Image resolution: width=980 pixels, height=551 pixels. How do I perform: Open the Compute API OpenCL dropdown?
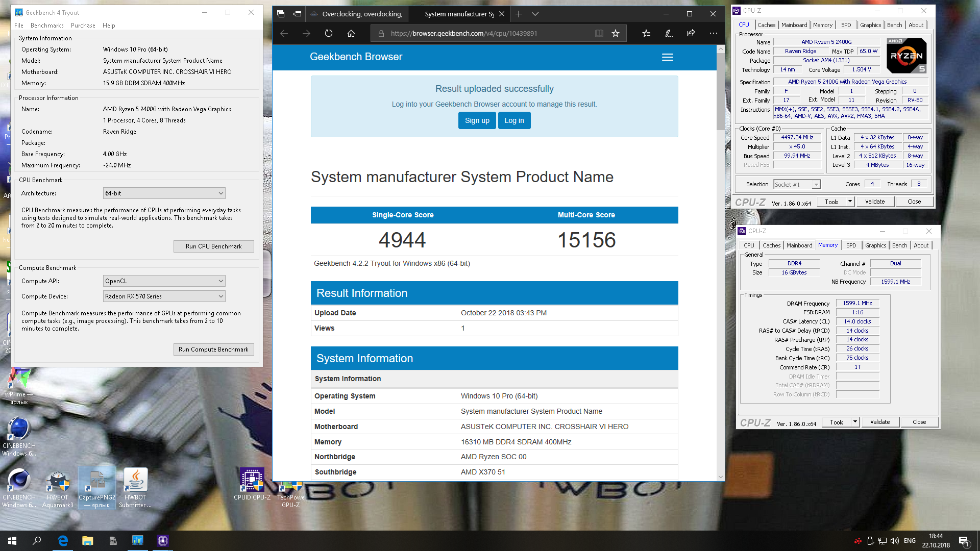[164, 281]
